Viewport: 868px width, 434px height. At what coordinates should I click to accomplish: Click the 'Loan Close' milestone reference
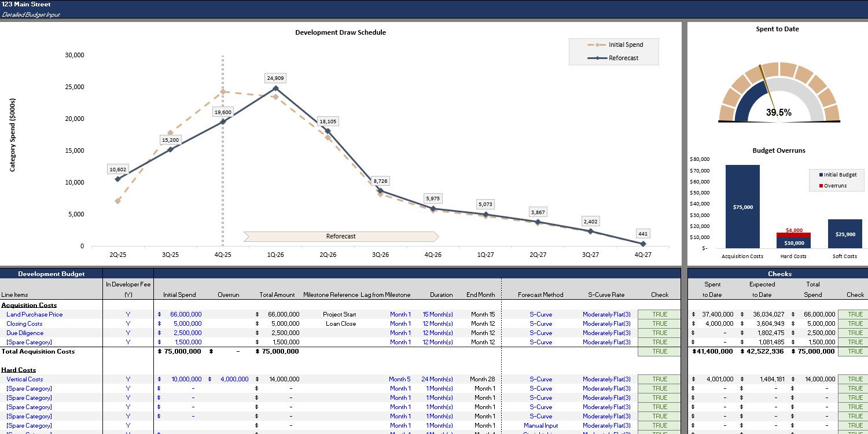click(x=340, y=323)
